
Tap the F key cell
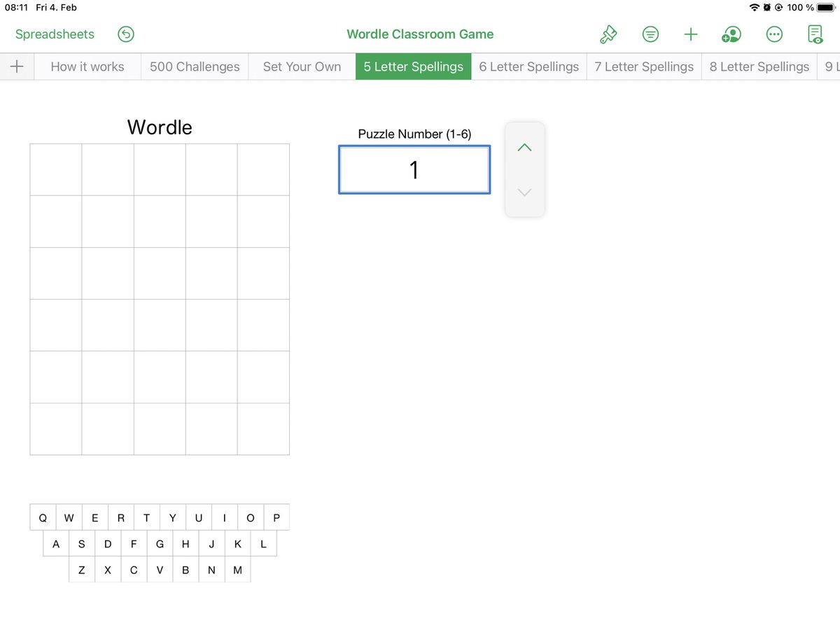(x=134, y=544)
